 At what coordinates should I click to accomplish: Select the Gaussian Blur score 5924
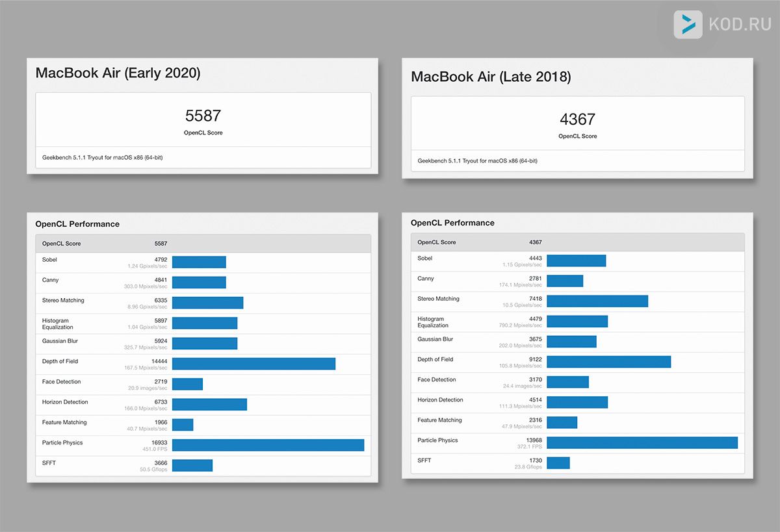(161, 341)
